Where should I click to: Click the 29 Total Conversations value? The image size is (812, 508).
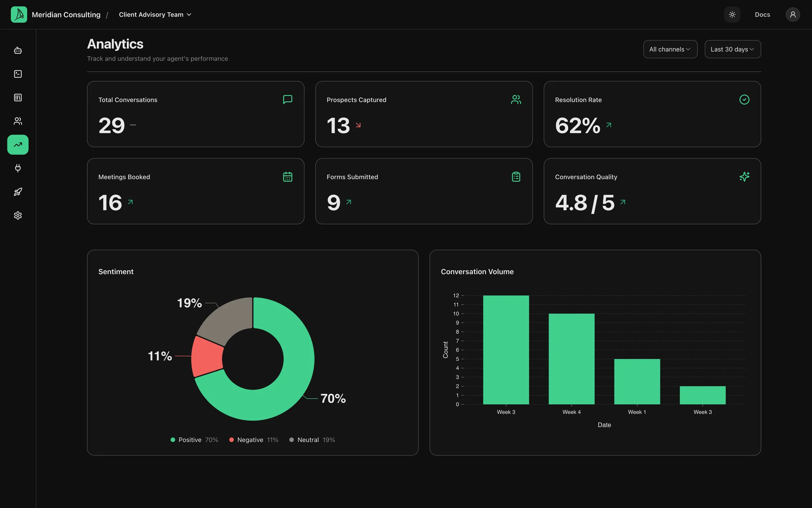(x=112, y=126)
